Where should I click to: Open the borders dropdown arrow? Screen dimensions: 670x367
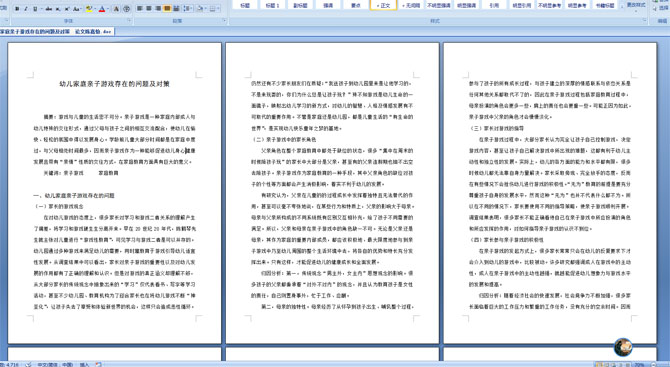coord(218,9)
